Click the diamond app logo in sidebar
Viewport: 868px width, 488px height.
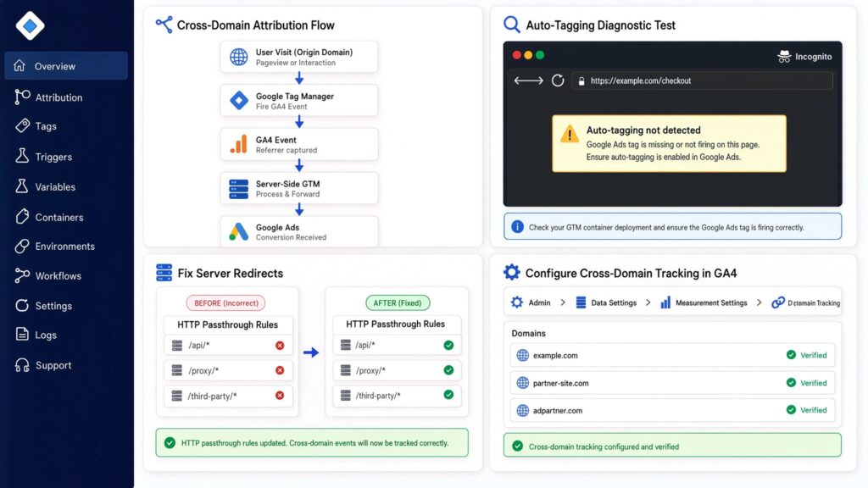tap(30, 25)
